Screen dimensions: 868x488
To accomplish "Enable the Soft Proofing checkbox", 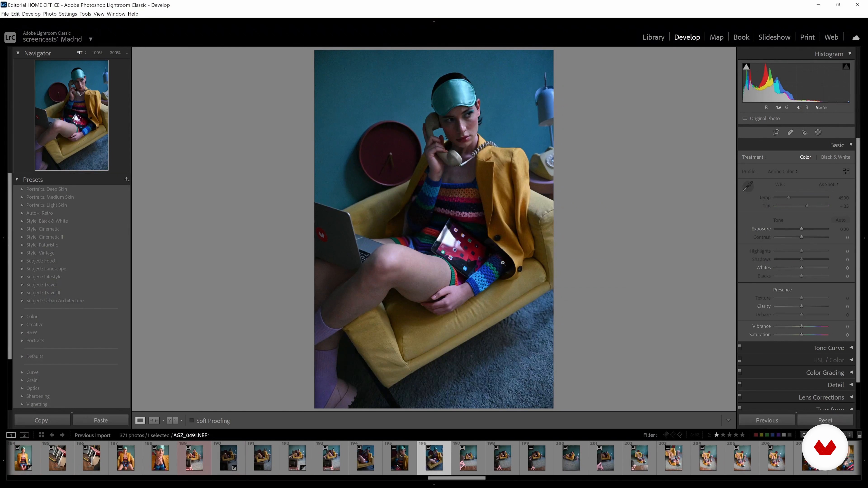I will tap(192, 420).
